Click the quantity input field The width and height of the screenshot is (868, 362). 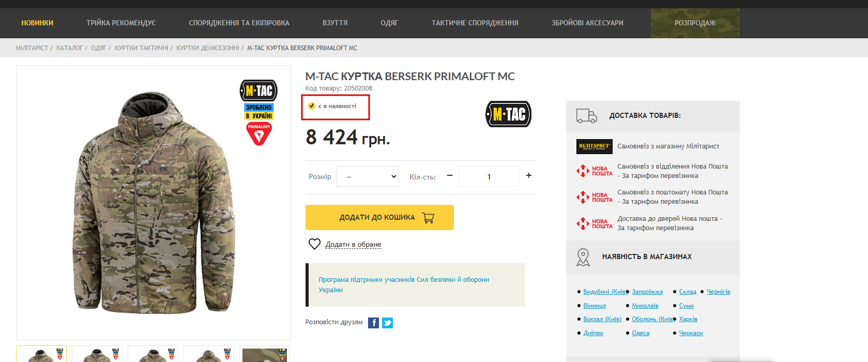[x=489, y=176]
